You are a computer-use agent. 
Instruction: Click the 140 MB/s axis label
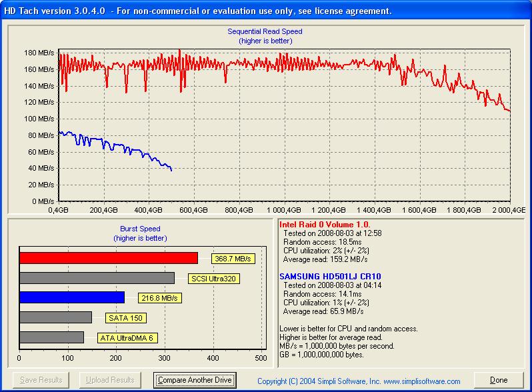tap(39, 86)
